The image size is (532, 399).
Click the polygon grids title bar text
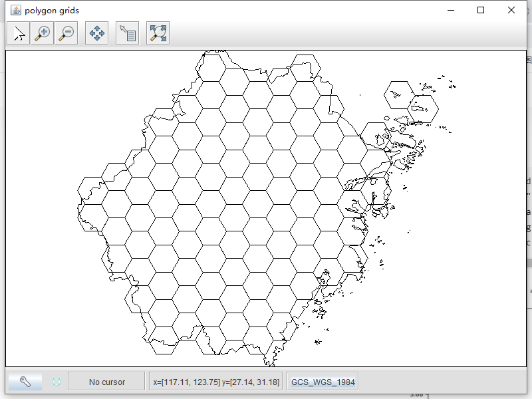[x=51, y=10]
